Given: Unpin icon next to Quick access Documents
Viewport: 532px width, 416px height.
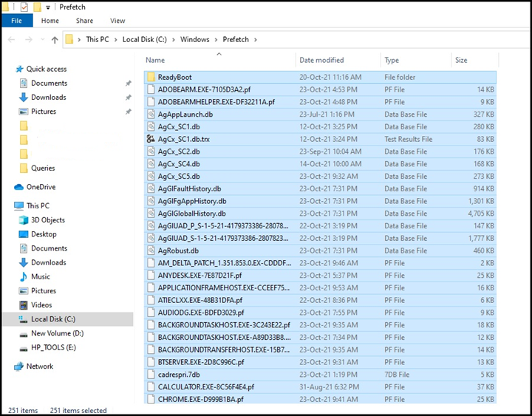Looking at the screenshot, I should 129,83.
